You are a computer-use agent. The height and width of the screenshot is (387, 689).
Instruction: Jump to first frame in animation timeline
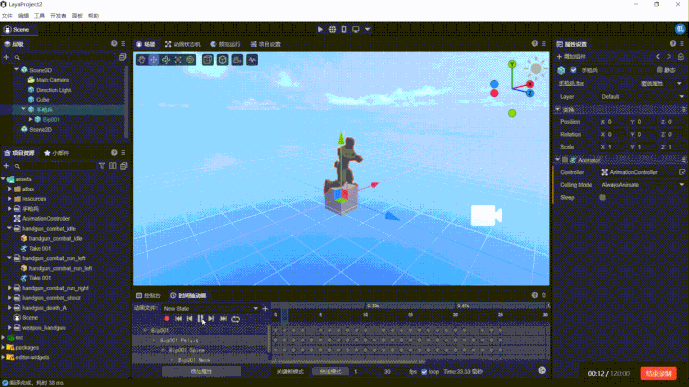[x=178, y=318]
